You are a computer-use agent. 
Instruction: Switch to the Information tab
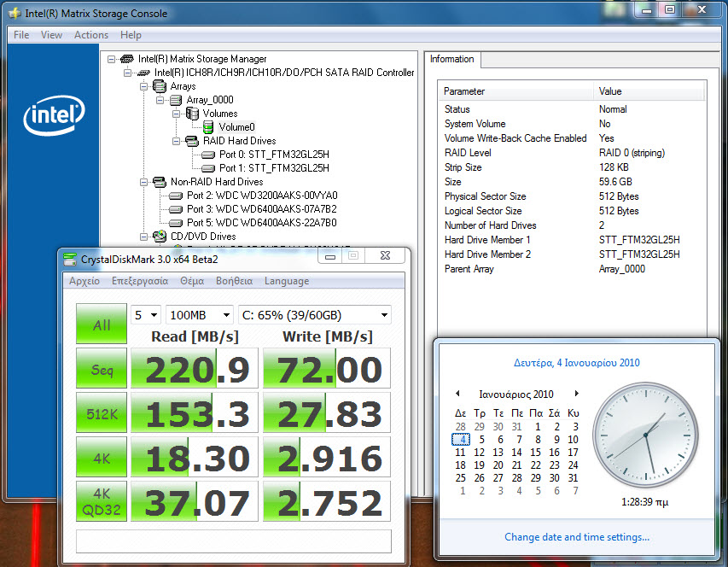452,59
